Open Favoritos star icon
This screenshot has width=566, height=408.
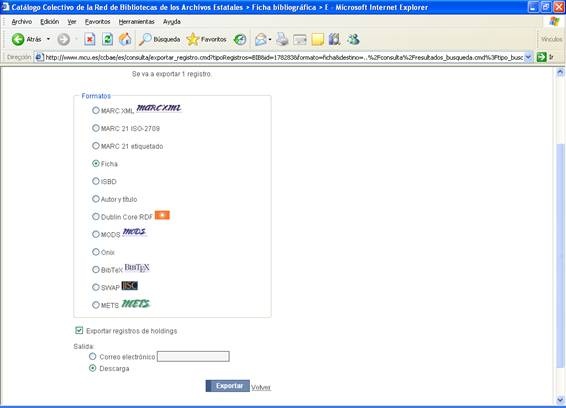click(x=193, y=39)
